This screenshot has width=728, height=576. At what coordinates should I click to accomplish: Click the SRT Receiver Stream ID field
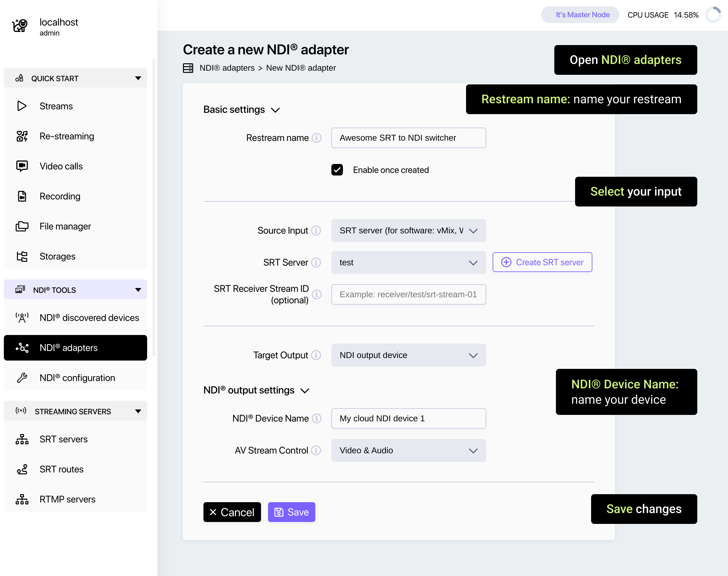[408, 294]
